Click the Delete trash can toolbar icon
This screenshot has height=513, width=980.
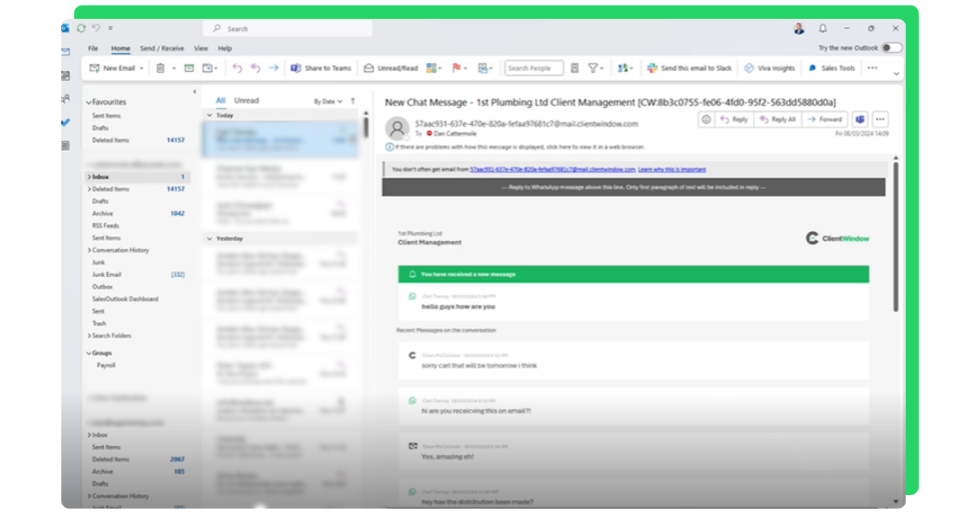pos(161,69)
